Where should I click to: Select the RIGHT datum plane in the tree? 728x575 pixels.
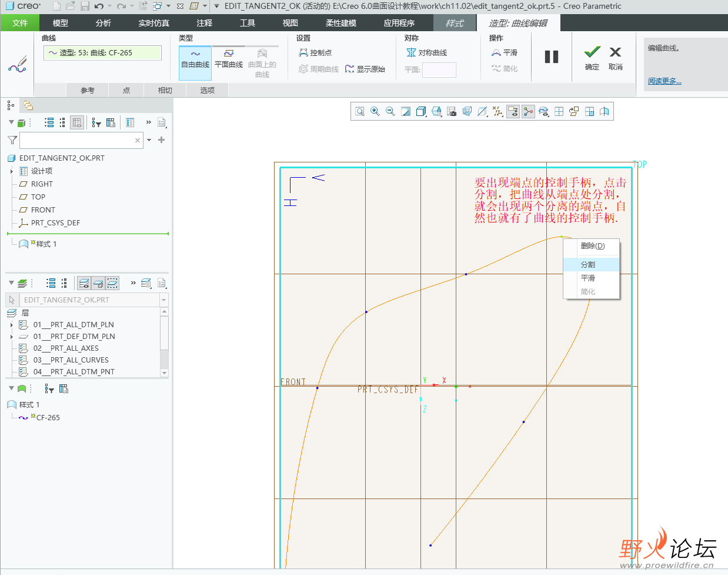point(42,184)
